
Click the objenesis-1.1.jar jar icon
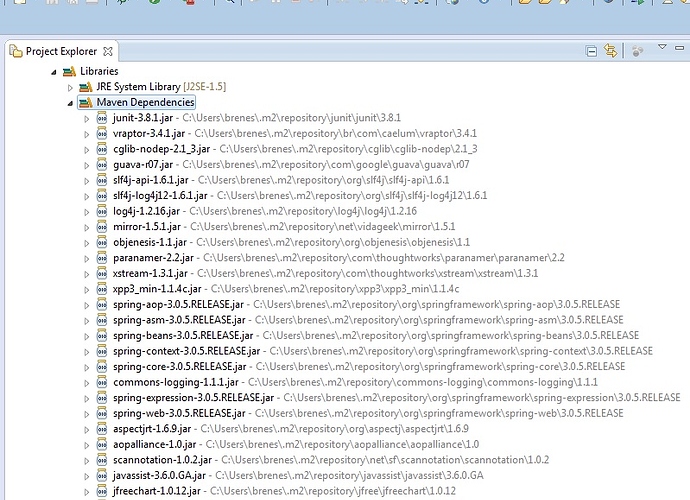click(x=102, y=242)
